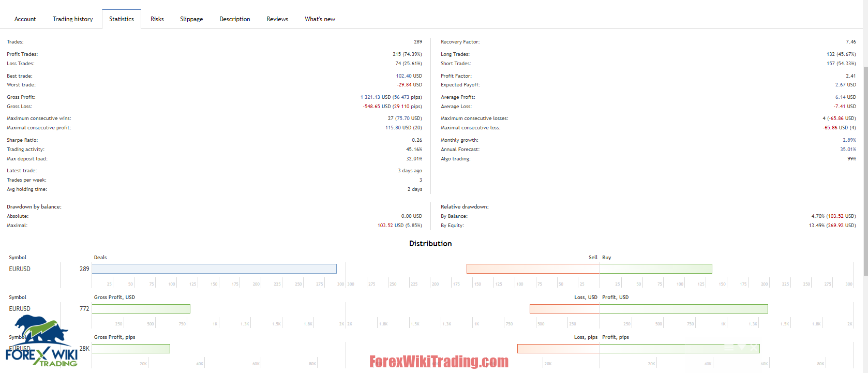This screenshot has width=868, height=373.
Task: Click EURUSD symbol in the Deals row
Action: (x=20, y=269)
